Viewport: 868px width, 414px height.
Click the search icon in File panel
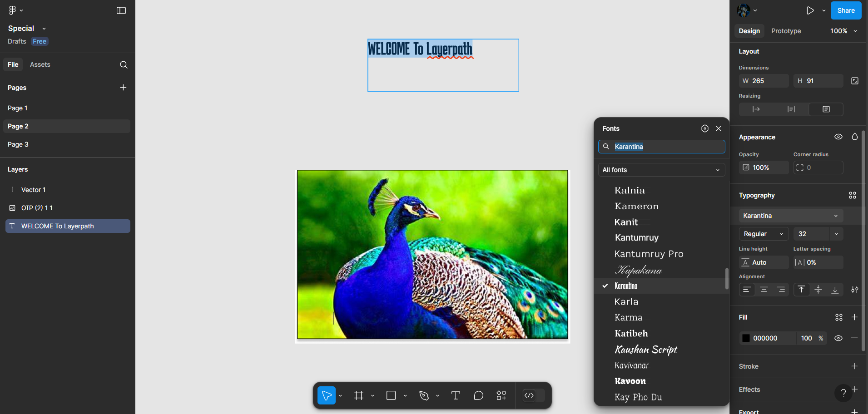pyautogui.click(x=124, y=64)
